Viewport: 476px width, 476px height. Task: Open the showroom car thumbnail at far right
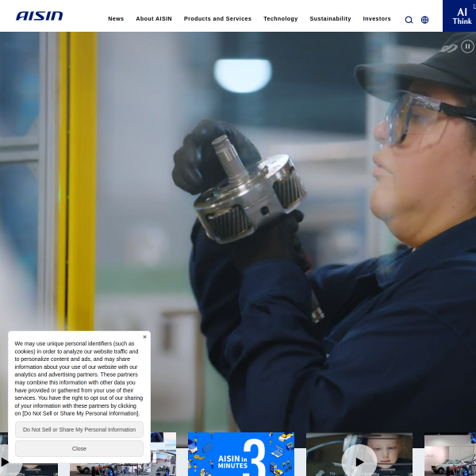[x=450, y=454]
